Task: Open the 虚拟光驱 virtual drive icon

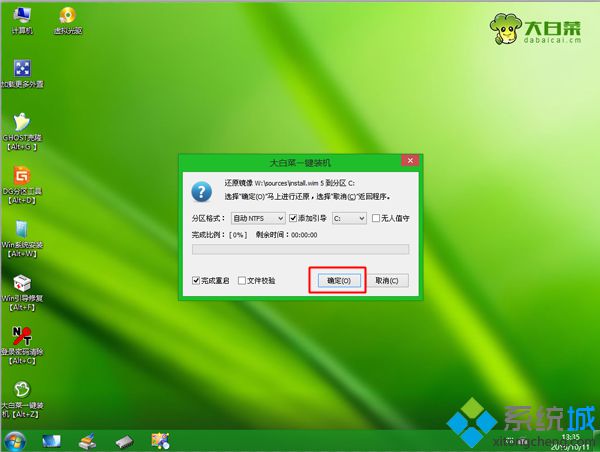Action: (x=68, y=17)
